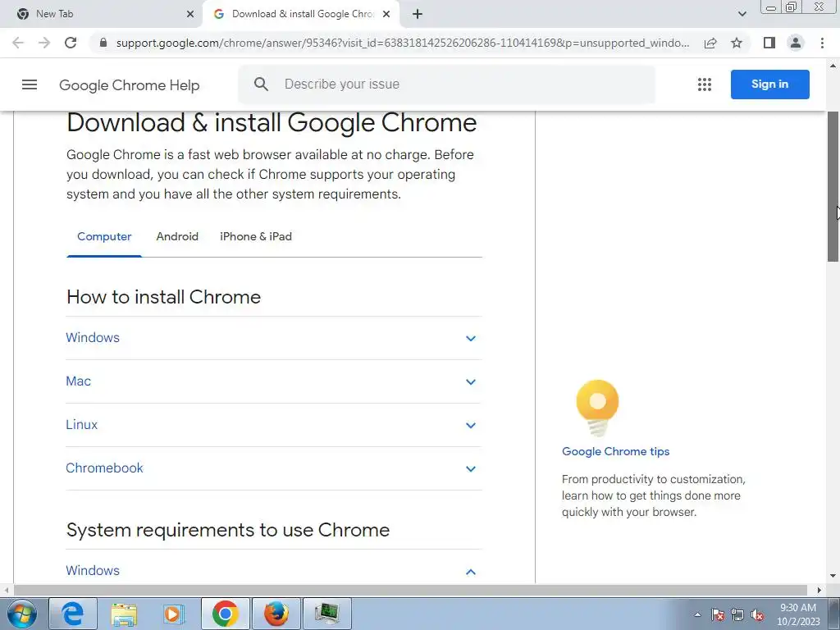Screen dimensions: 840x630
Task: Show hidden tray icons arrow
Action: 697,614
